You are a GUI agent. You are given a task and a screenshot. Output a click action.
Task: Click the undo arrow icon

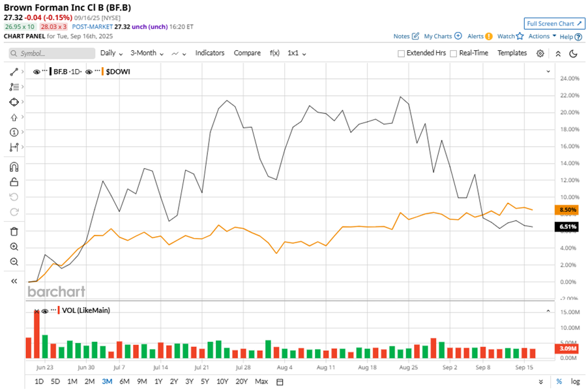(14, 197)
